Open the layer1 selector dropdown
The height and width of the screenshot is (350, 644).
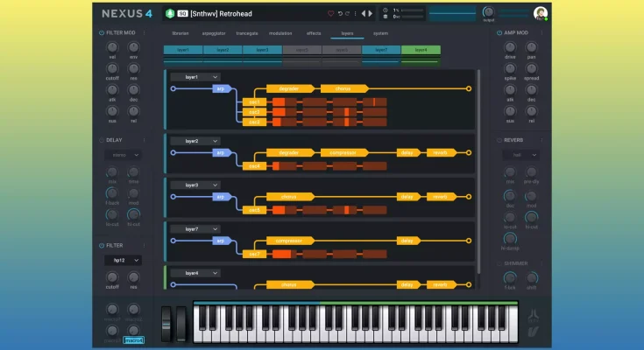click(195, 77)
